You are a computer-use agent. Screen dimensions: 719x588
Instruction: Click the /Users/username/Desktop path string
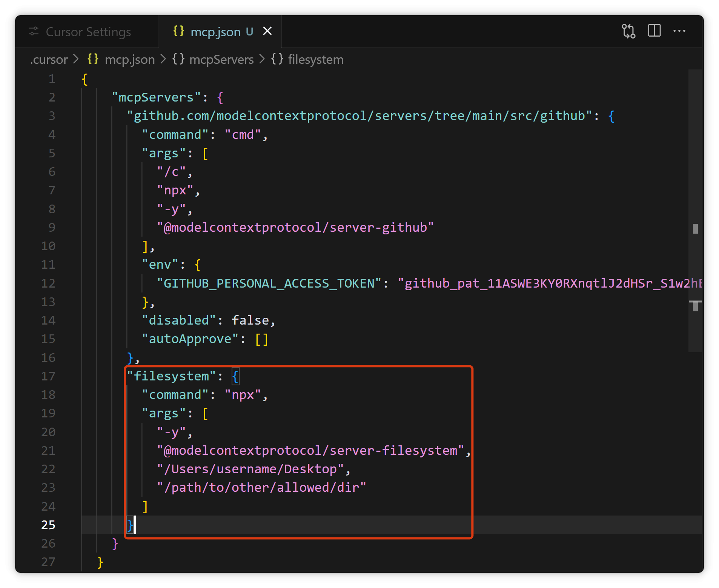pos(250,469)
